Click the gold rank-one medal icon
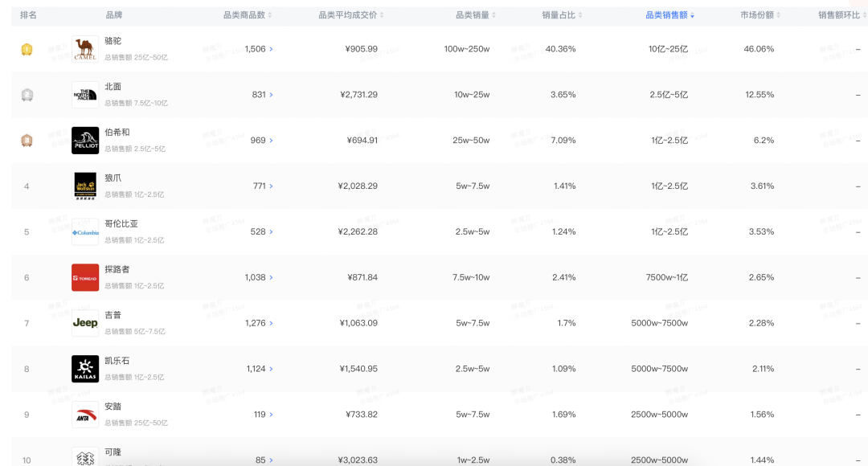868x466 pixels. click(x=27, y=49)
